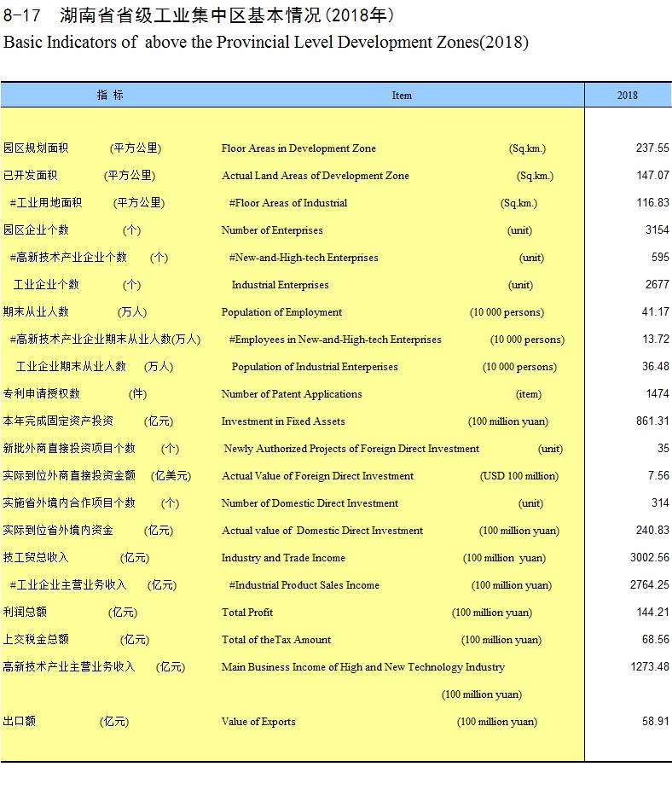
Task: Click the Chinese label '已开发面积'
Action: pos(30,175)
